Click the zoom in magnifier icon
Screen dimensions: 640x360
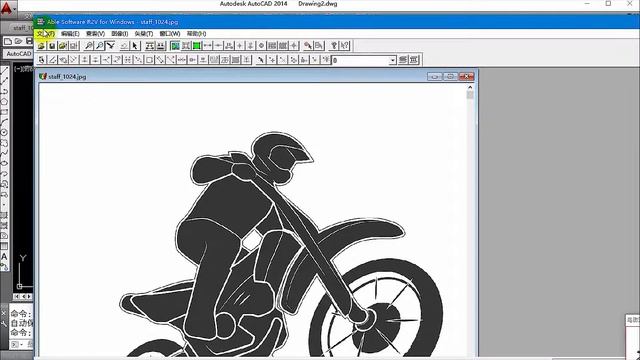[x=89, y=46]
